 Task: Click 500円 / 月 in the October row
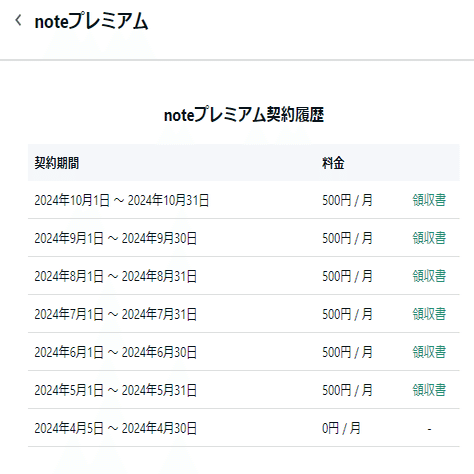tap(347, 200)
